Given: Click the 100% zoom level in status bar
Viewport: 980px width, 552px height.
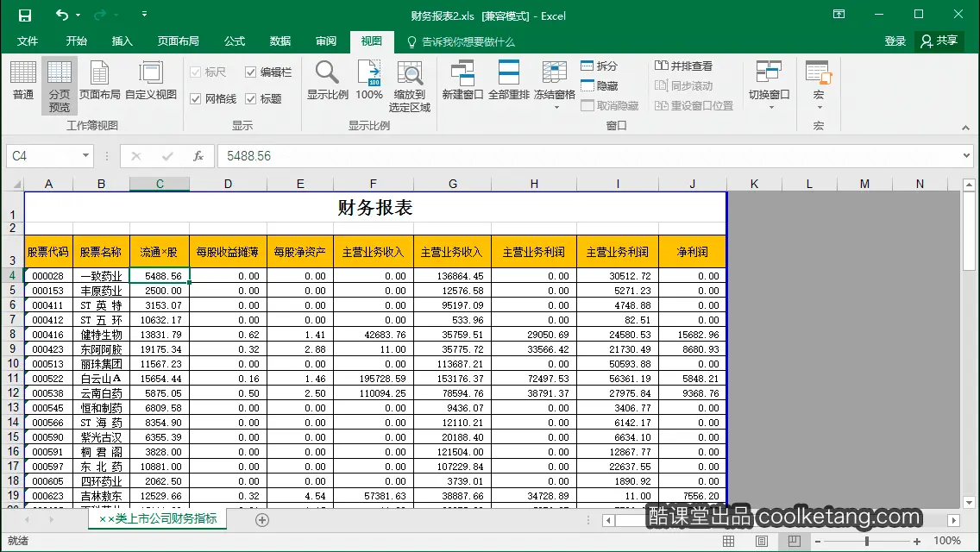Looking at the screenshot, I should point(947,541).
